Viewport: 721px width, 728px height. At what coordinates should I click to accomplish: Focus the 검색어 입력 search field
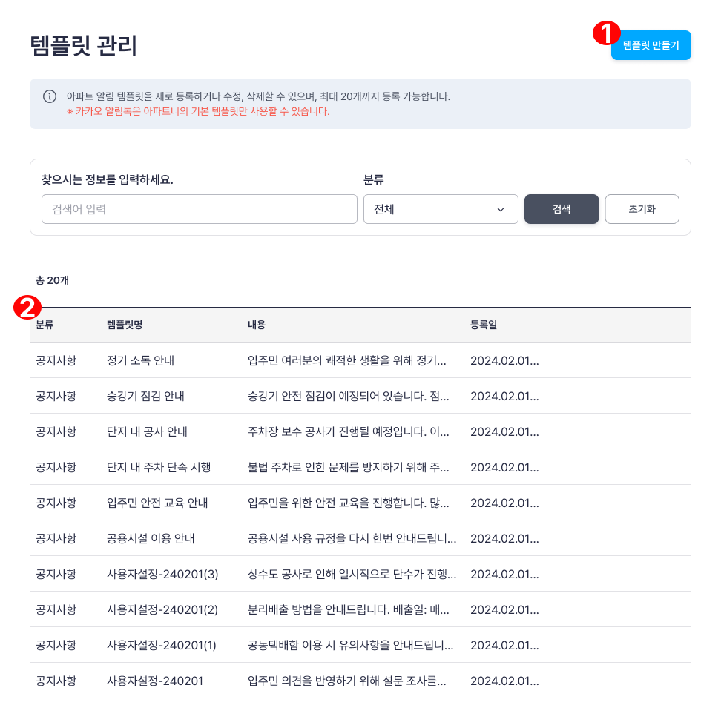click(x=200, y=209)
